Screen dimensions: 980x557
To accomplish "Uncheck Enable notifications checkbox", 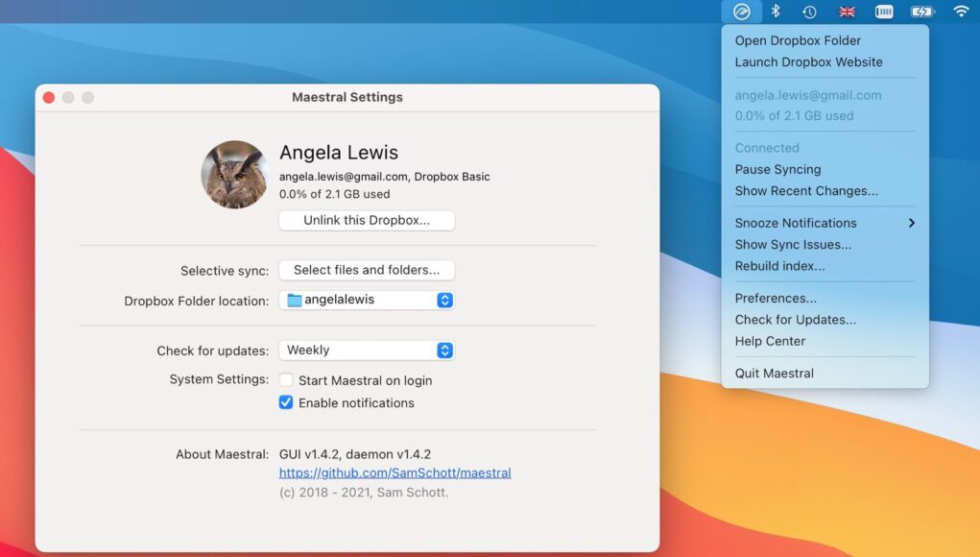I will [286, 402].
